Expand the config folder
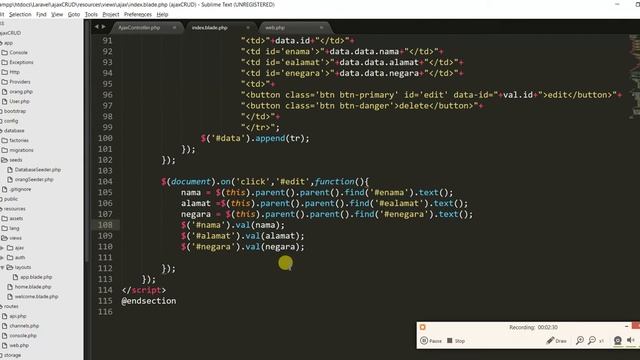This screenshot has width=640, height=360. 11,121
